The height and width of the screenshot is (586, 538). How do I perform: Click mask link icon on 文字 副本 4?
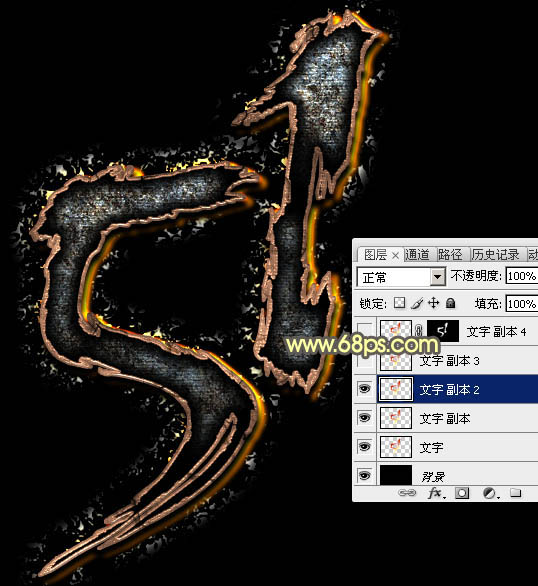(419, 331)
